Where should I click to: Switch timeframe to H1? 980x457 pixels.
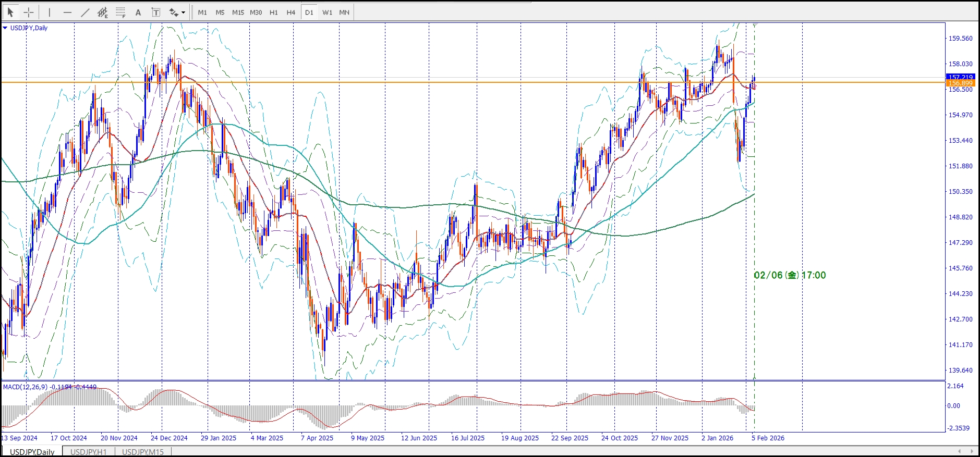pyautogui.click(x=273, y=12)
